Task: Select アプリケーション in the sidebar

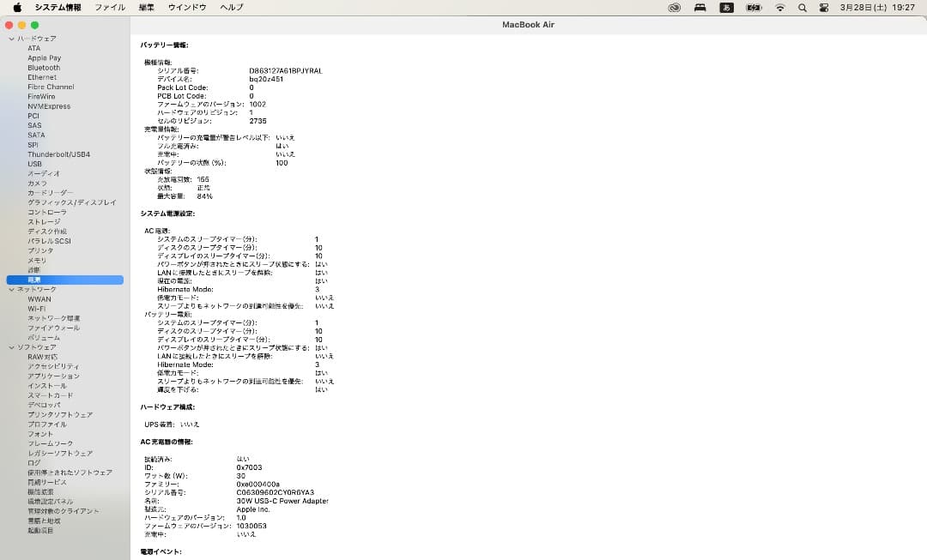Action: [53, 376]
